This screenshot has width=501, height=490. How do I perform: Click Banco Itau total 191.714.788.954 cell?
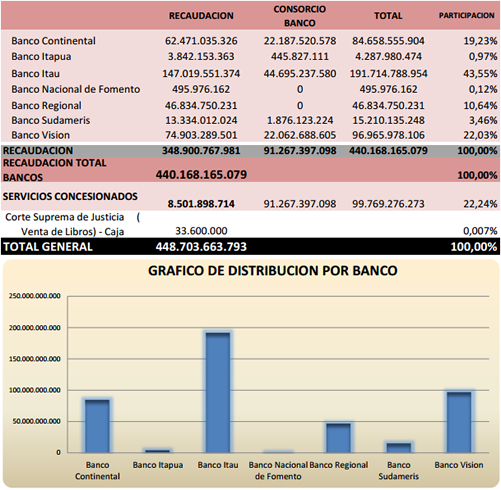(388, 73)
